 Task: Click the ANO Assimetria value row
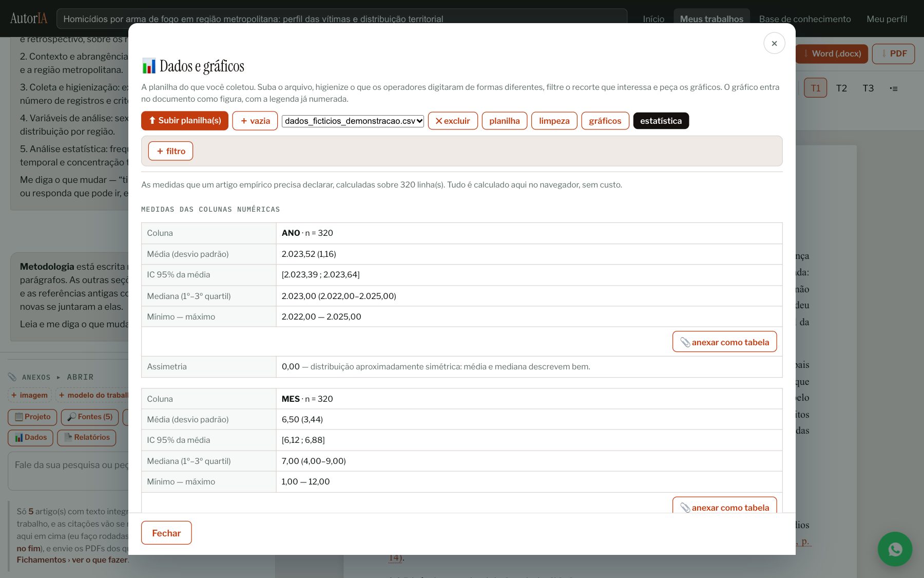tap(529, 366)
